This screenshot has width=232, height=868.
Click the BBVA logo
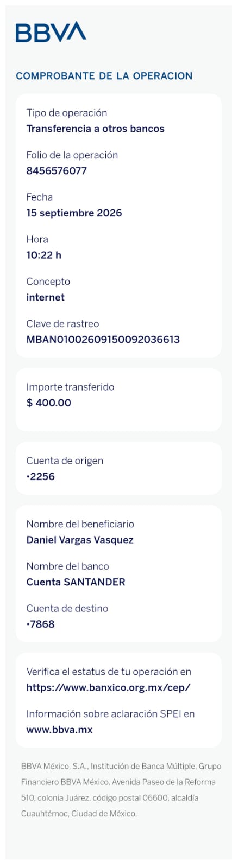coord(51,32)
